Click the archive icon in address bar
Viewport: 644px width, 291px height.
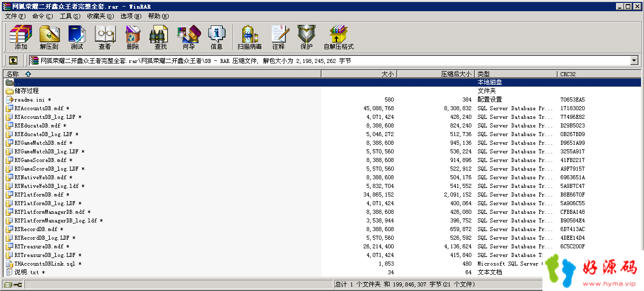point(35,61)
